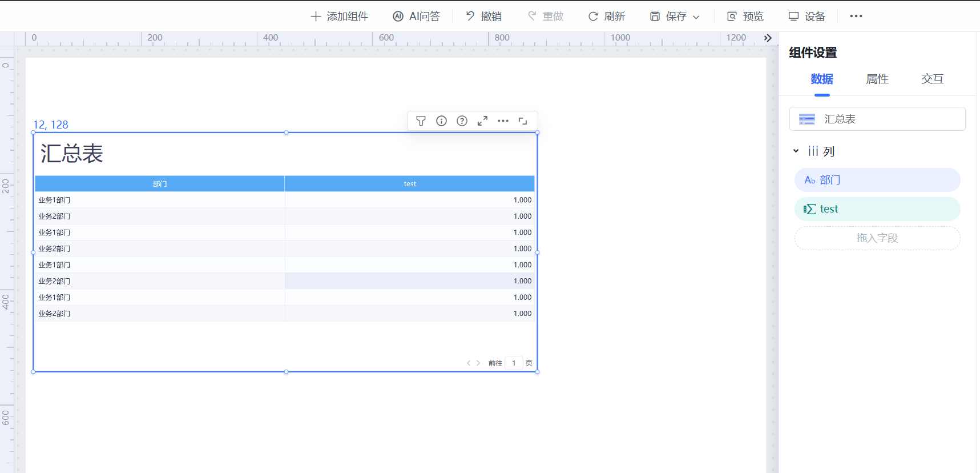
Task: Click the page number input box
Action: tap(514, 363)
